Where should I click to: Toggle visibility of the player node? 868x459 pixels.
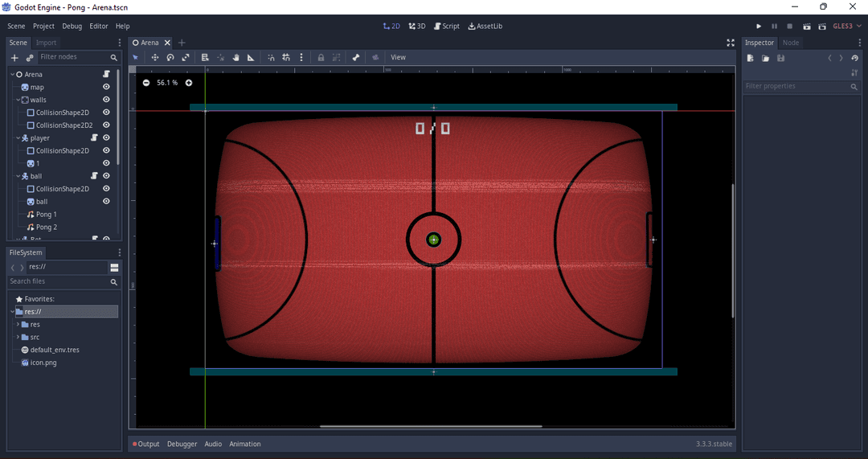tap(106, 138)
